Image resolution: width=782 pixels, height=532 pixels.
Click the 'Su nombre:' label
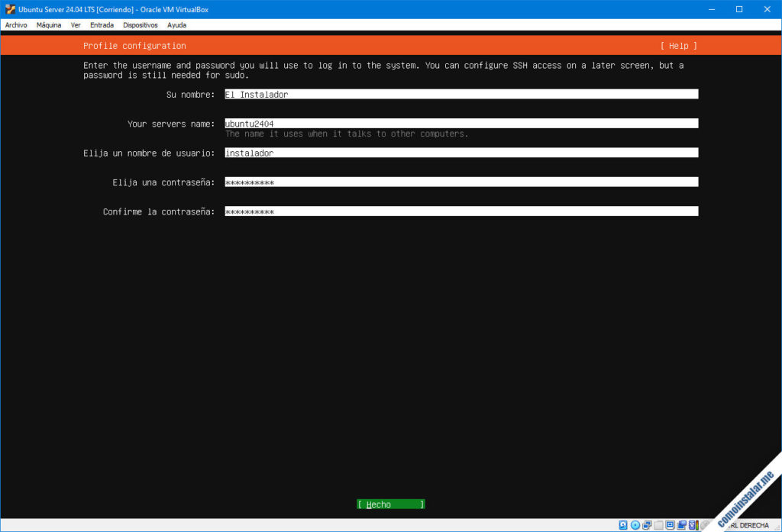click(x=190, y=94)
